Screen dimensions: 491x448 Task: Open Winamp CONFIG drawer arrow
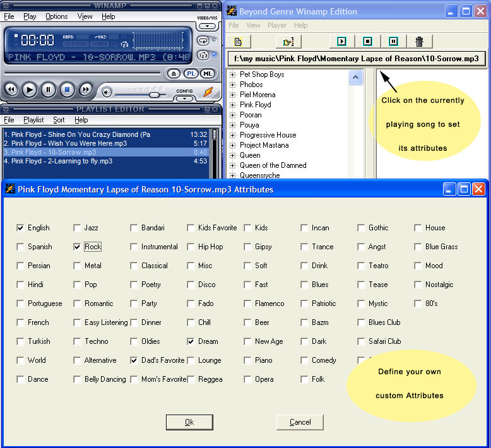(184, 98)
